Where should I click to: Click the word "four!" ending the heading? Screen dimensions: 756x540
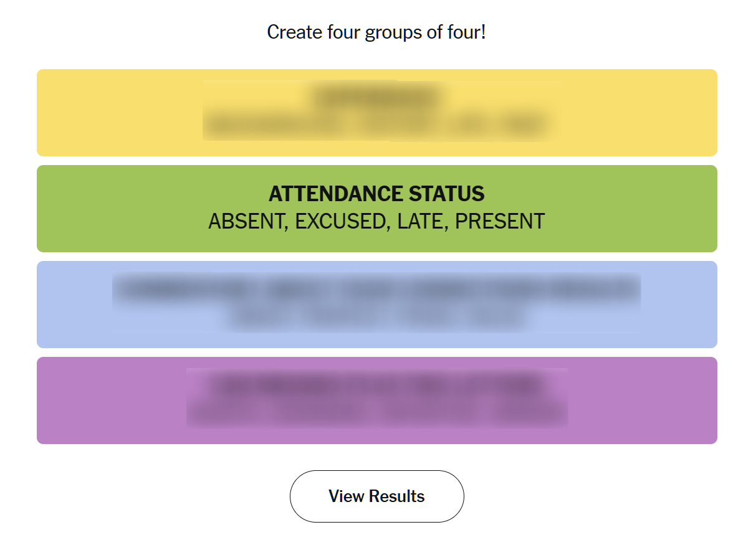[466, 32]
